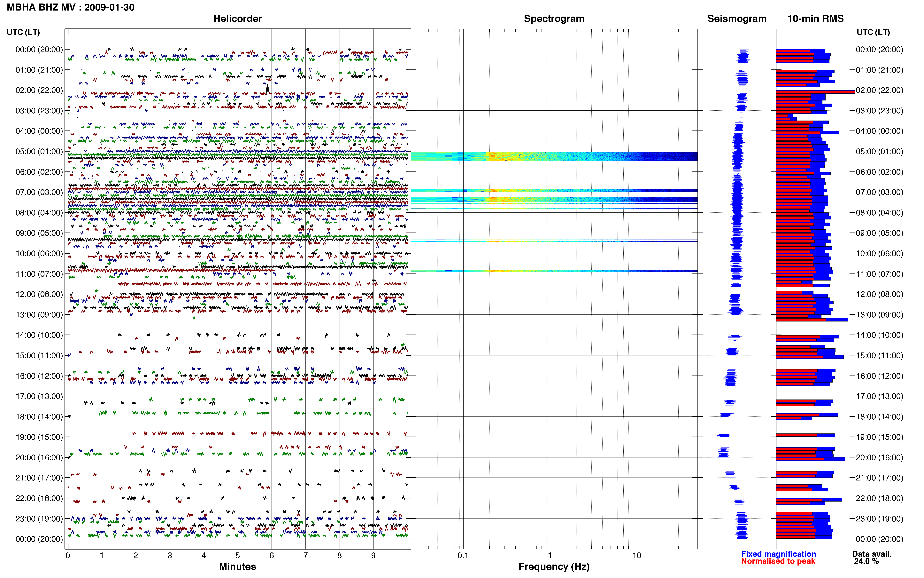Viewport: 924px width, 578px height.
Task: Click the left '07:00 (03:00)' time label
Action: [39, 192]
